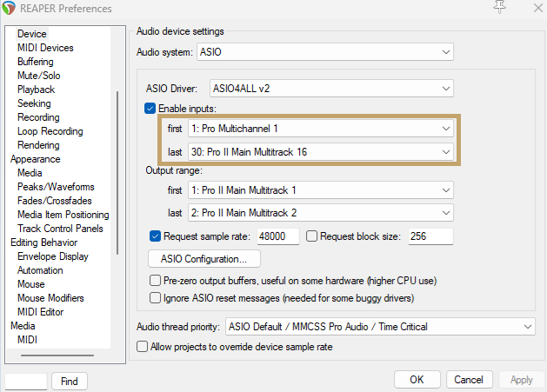Click the Find button

click(70, 382)
